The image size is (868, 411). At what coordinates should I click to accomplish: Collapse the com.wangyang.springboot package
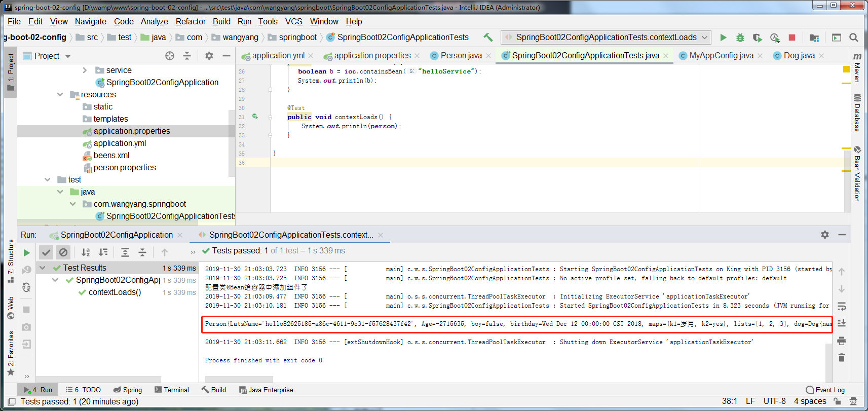pos(72,204)
